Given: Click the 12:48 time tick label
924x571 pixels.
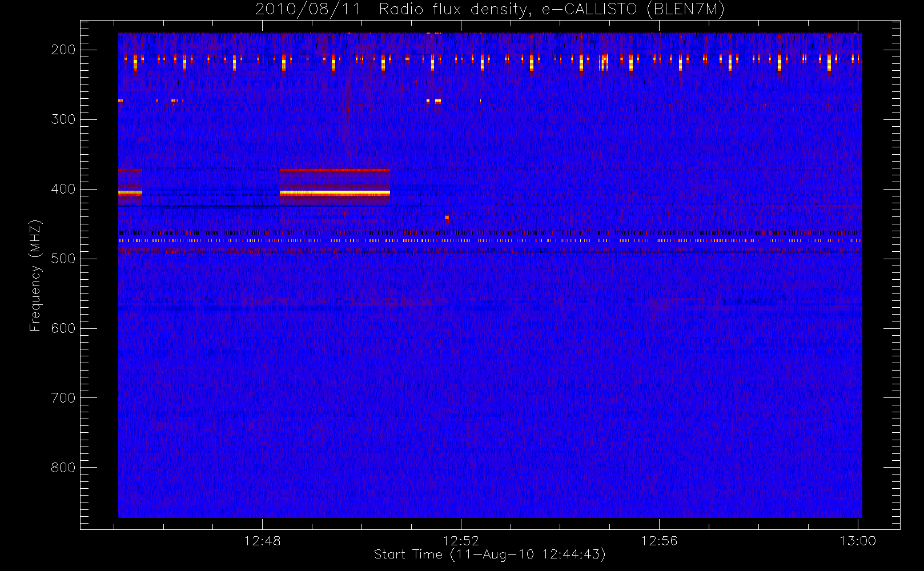Looking at the screenshot, I should pyautogui.click(x=262, y=541).
